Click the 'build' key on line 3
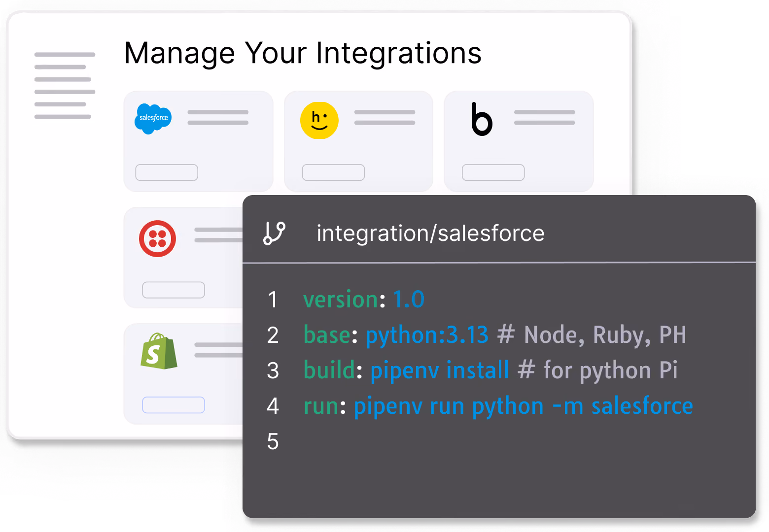 coord(329,370)
